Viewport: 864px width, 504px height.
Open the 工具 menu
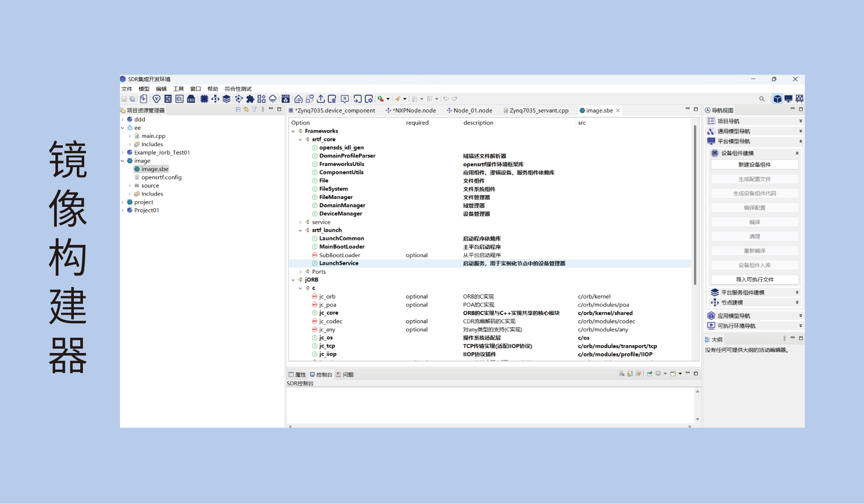pyautogui.click(x=178, y=89)
